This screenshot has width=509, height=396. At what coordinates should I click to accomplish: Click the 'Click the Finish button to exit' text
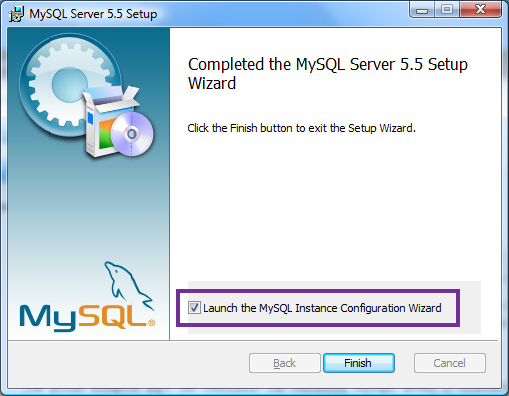(x=301, y=128)
